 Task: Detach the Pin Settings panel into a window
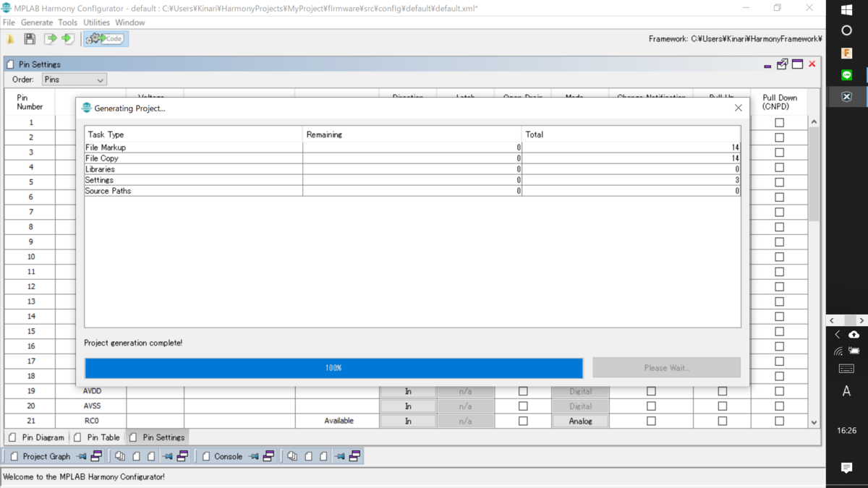click(782, 64)
